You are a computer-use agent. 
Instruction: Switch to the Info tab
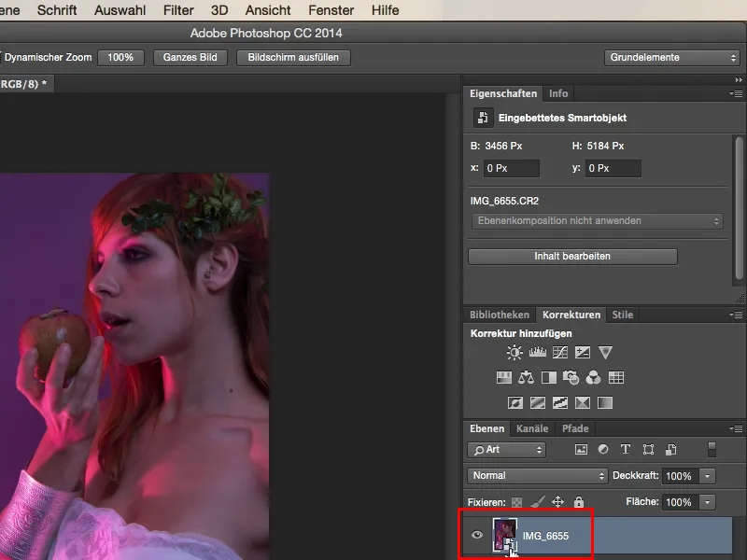(x=558, y=94)
